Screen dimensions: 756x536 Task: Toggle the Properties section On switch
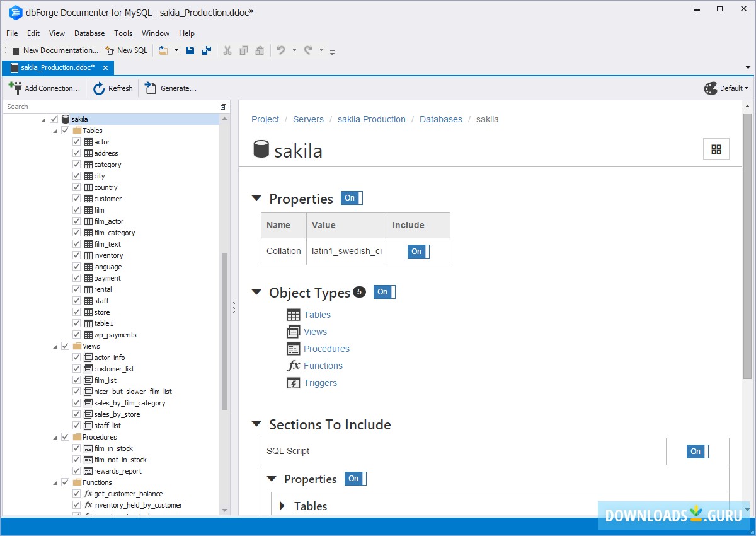click(x=352, y=198)
